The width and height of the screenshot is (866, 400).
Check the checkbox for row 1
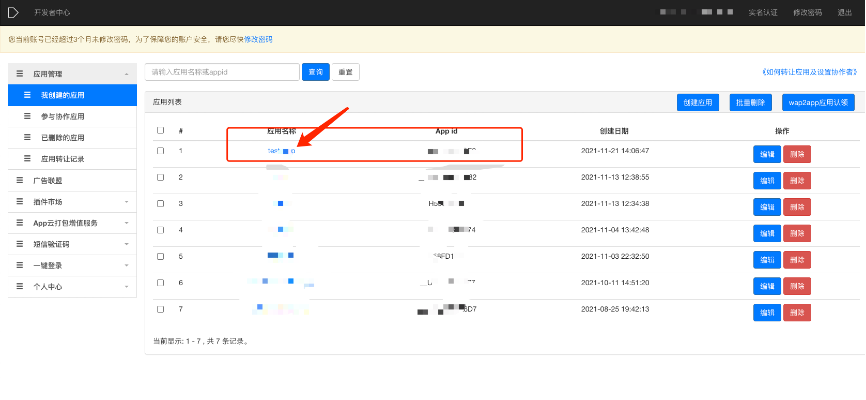pos(161,150)
